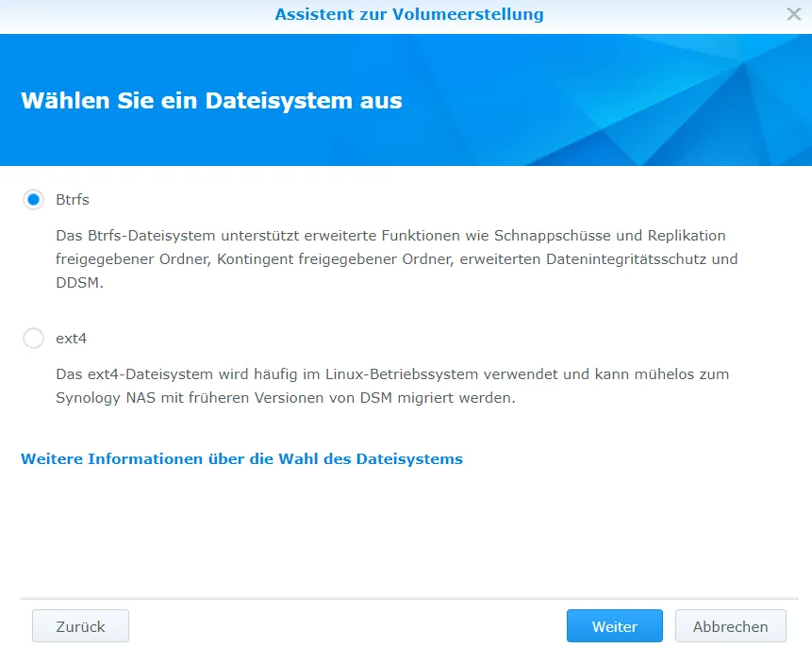Click the ext4 description mentioning Linux-Betriebssystem
The width and height of the screenshot is (812, 647).
392,374
